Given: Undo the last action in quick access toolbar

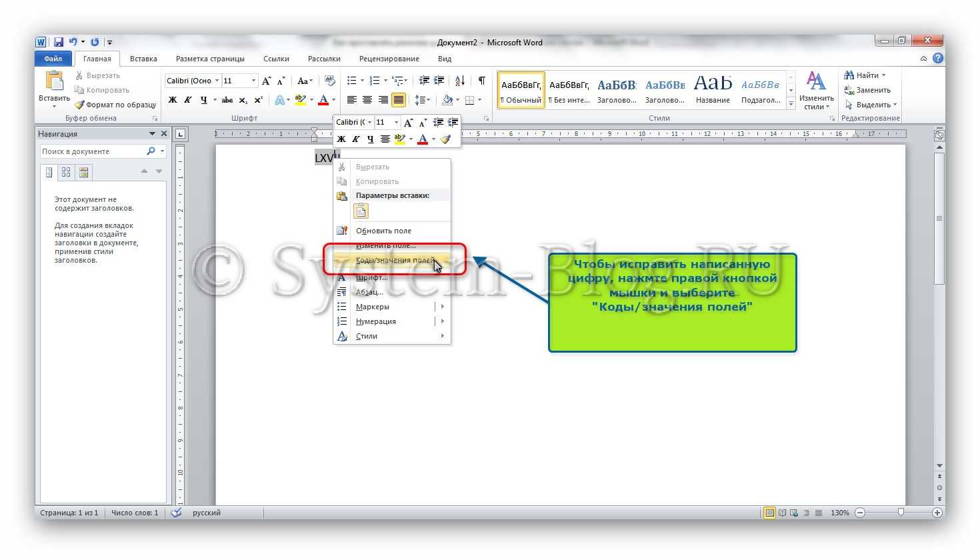Looking at the screenshot, I should 73,42.
